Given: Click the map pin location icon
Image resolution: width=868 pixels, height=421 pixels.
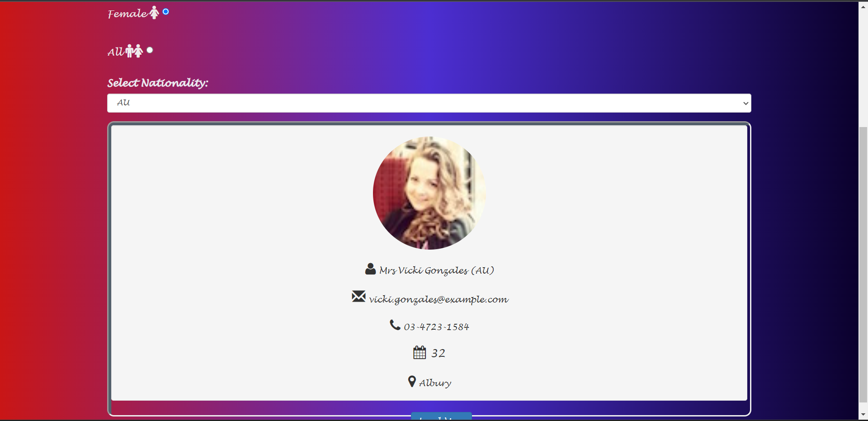Looking at the screenshot, I should (412, 381).
